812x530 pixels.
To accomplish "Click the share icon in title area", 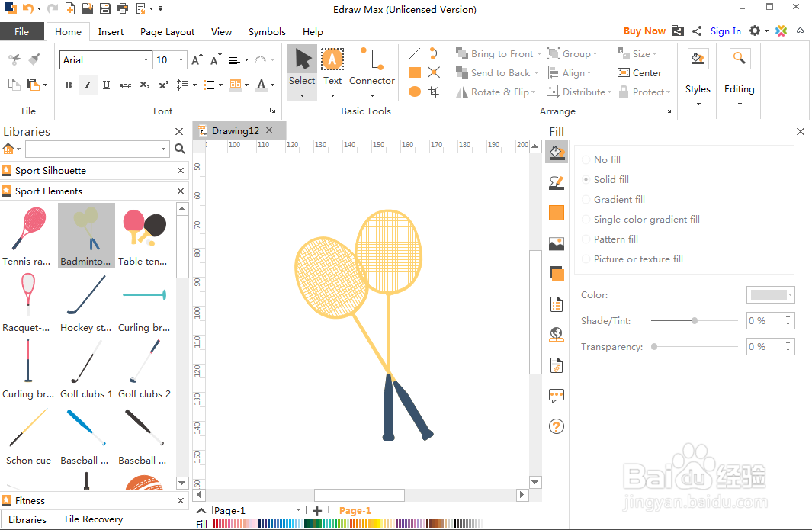I will [697, 31].
